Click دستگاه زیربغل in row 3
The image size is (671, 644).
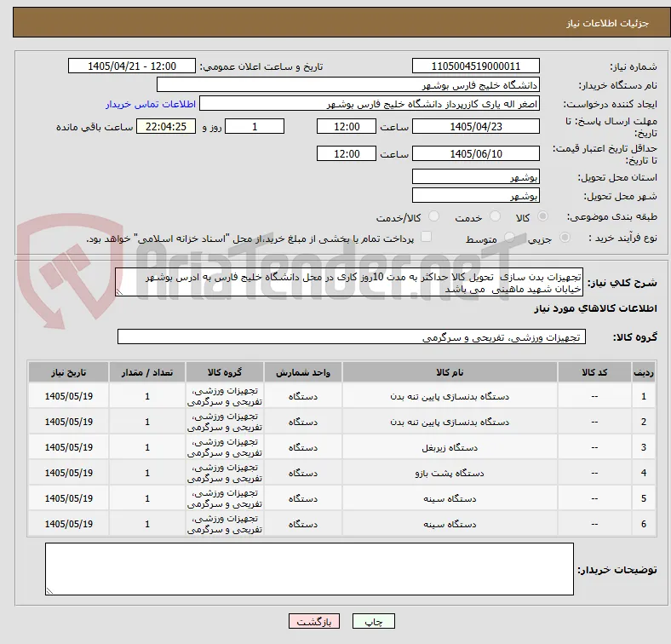pyautogui.click(x=450, y=447)
